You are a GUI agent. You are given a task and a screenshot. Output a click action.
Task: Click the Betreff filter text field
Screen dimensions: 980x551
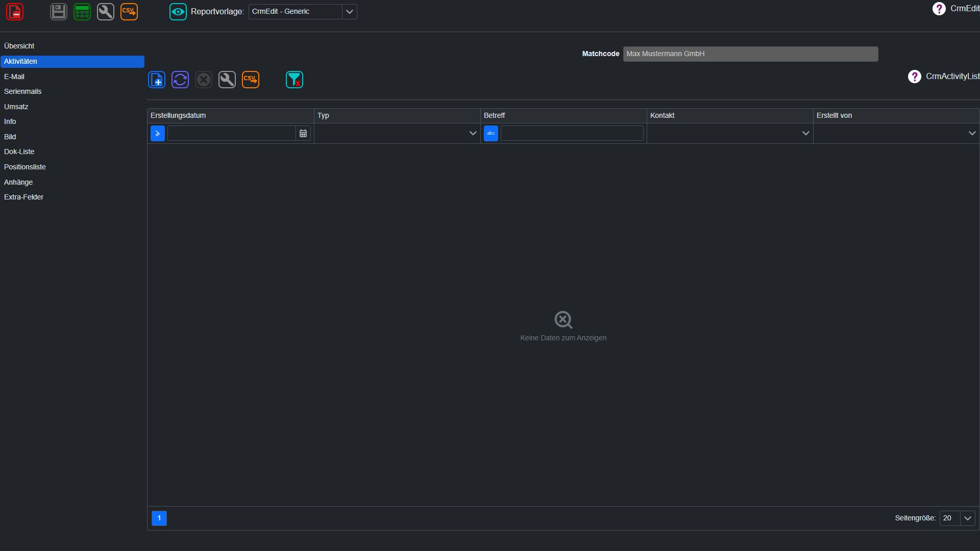pyautogui.click(x=572, y=134)
